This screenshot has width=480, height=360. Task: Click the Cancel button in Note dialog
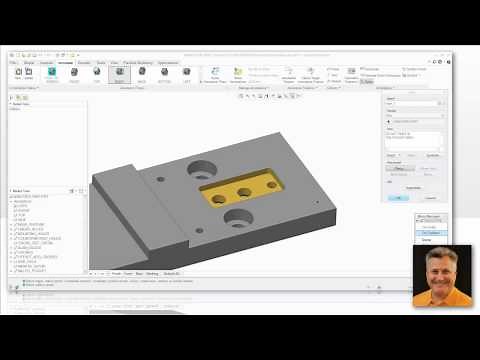point(430,198)
